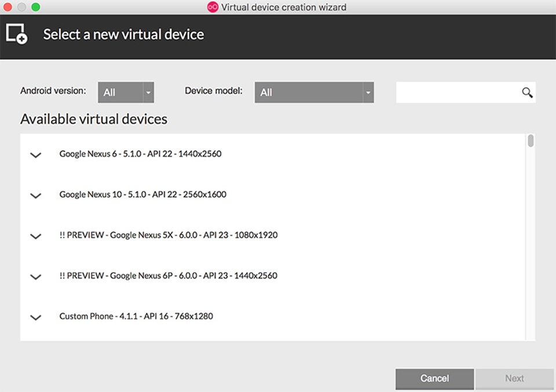Focus the device search text field
The image size is (556, 392).
(458, 93)
